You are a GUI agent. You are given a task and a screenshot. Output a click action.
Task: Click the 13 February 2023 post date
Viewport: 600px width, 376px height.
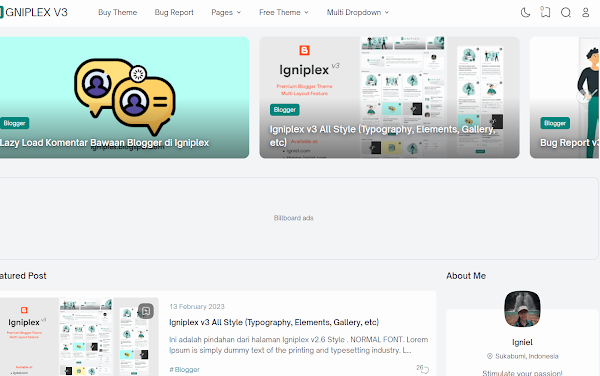coord(197,306)
